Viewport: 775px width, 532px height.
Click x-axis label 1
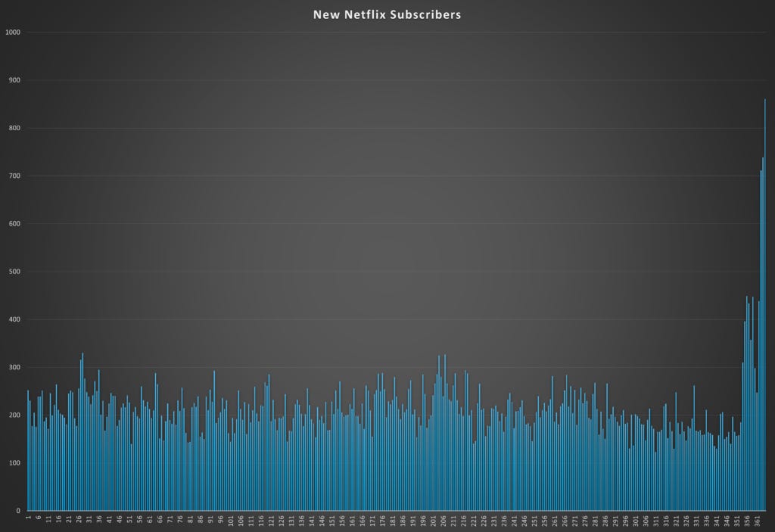click(x=28, y=518)
